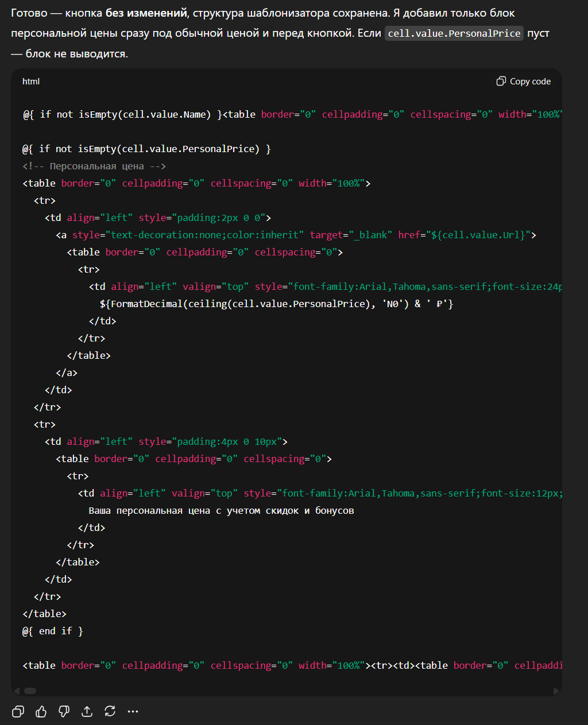Click the text Ваша персональная цена с учетом скидок
588x725 pixels.
pos(221,510)
